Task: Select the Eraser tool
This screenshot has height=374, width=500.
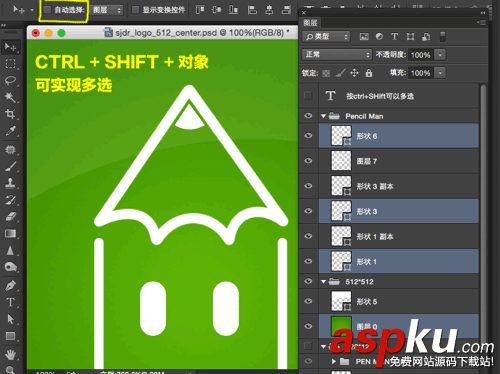Action: click(11, 217)
